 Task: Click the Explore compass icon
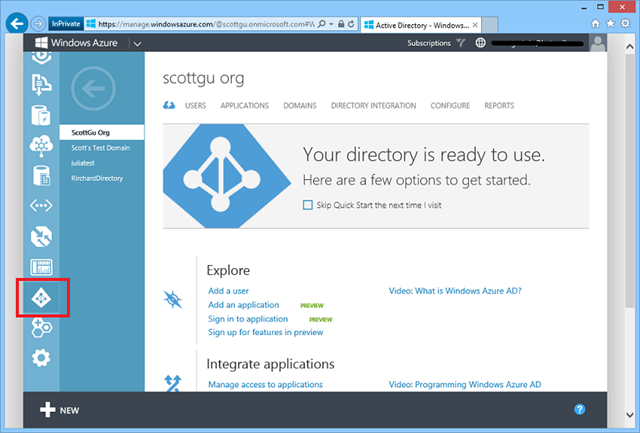tap(172, 299)
